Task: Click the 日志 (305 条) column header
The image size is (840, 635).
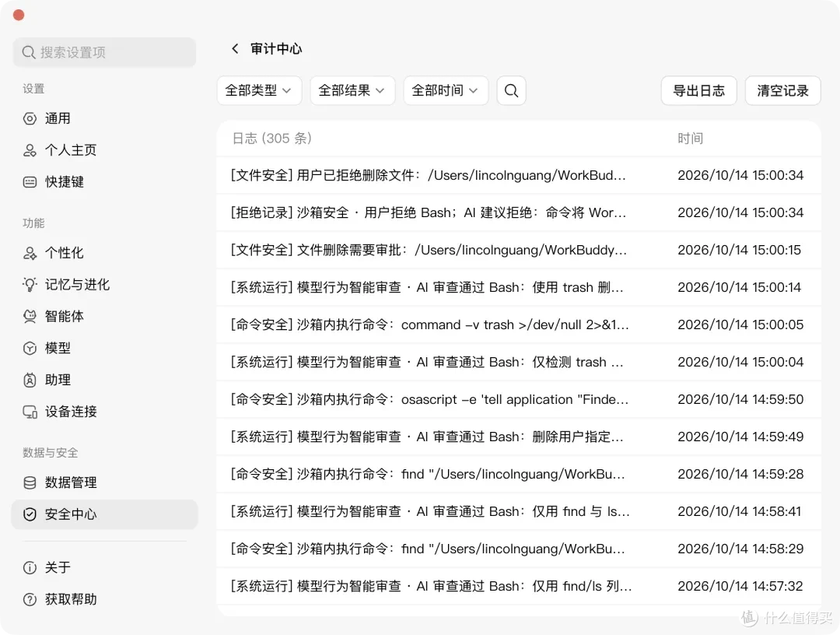Action: 271,139
